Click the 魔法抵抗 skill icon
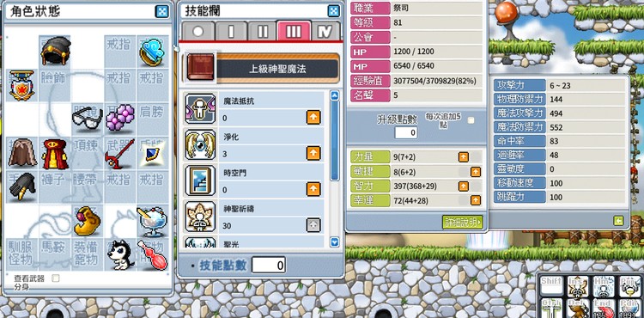The image size is (644, 318). [x=200, y=109]
